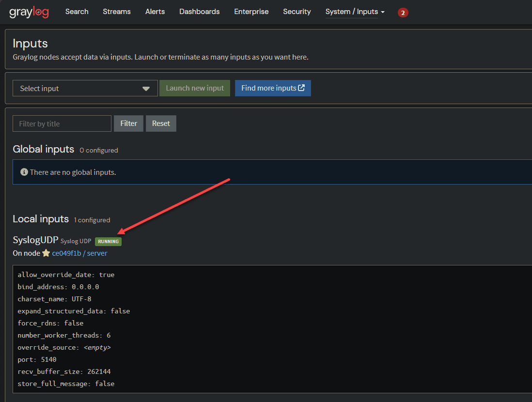Click the green RUNNING status badge
The height and width of the screenshot is (402, 532).
[x=108, y=241]
